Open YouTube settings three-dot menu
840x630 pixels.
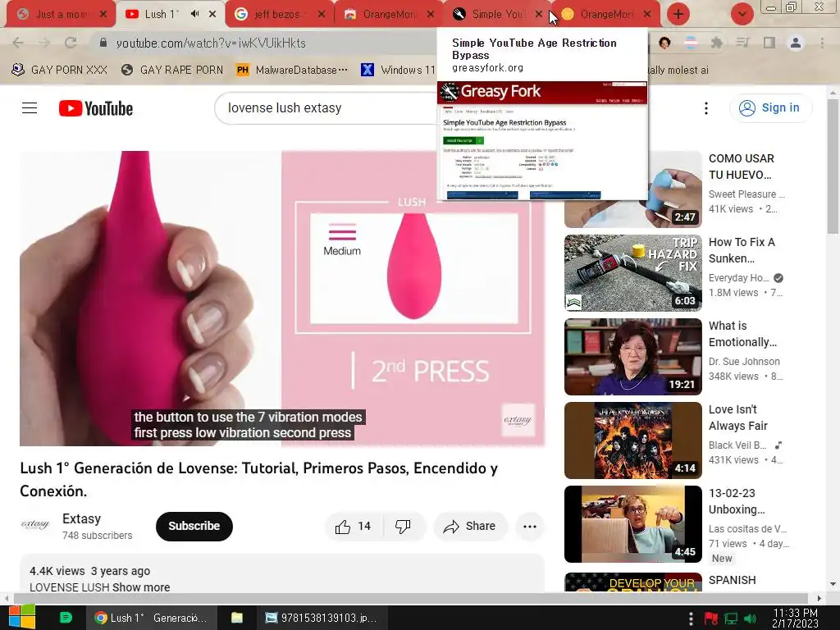click(706, 108)
